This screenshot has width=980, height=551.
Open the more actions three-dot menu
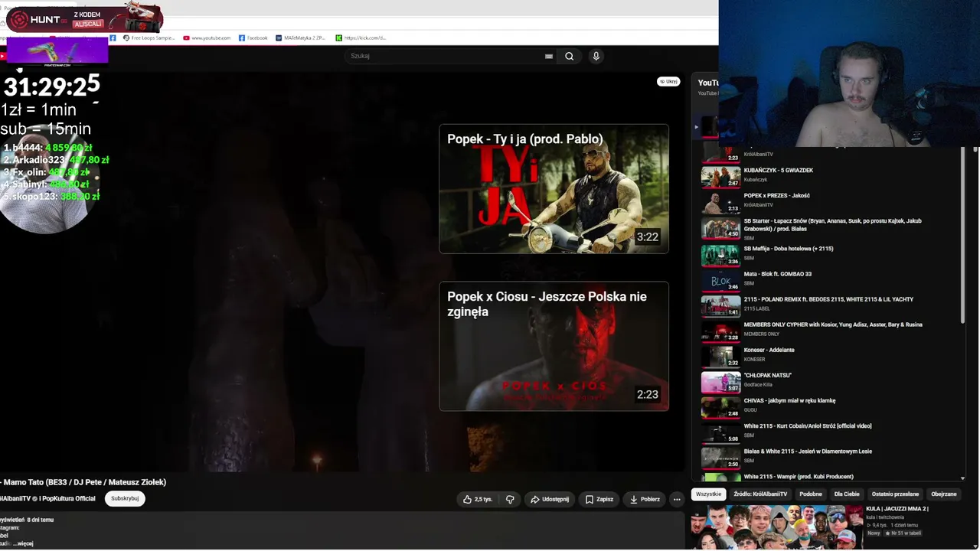tap(676, 499)
